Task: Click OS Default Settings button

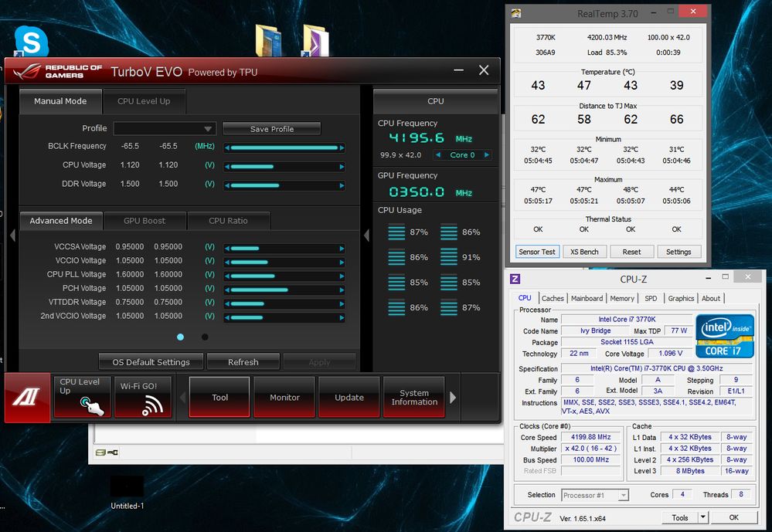Action: coord(151,361)
